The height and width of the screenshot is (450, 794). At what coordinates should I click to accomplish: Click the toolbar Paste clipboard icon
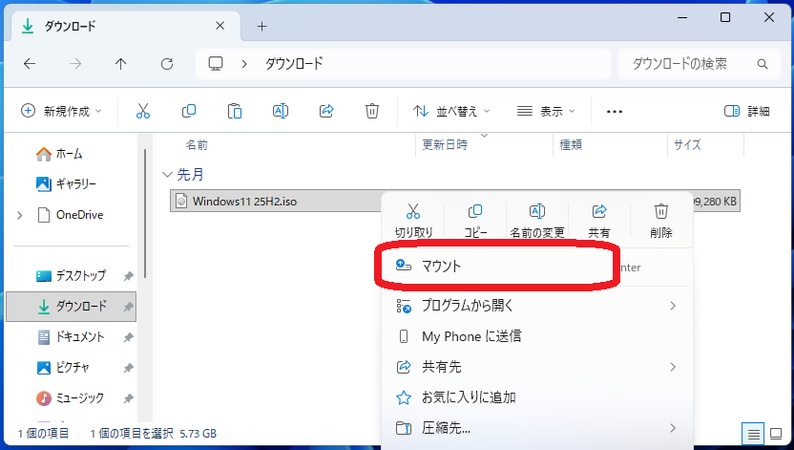tap(234, 111)
